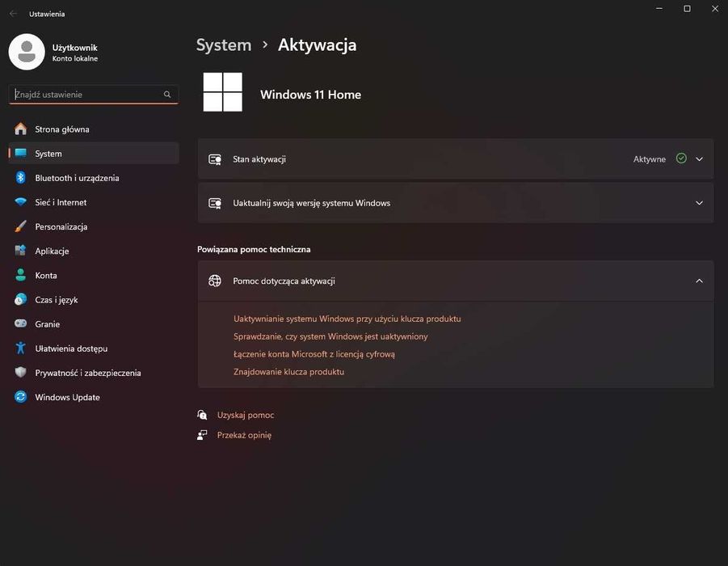This screenshot has width=728, height=566.
Task: Click the Pomoc dotycząca aktywacji header label
Action: click(284, 281)
